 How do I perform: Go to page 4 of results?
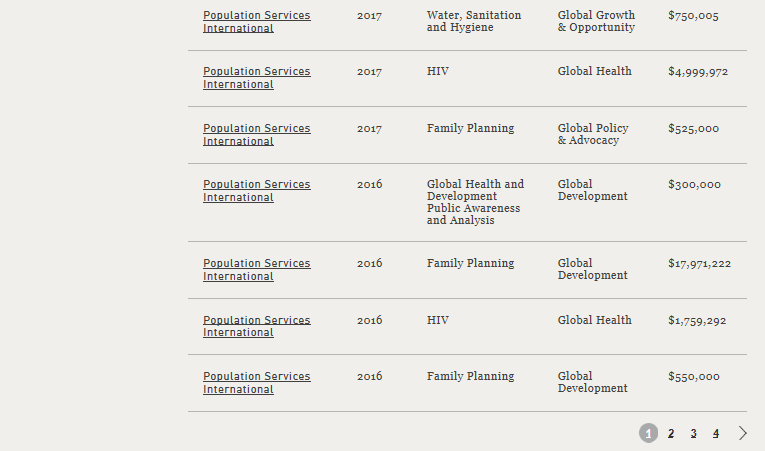coord(716,433)
